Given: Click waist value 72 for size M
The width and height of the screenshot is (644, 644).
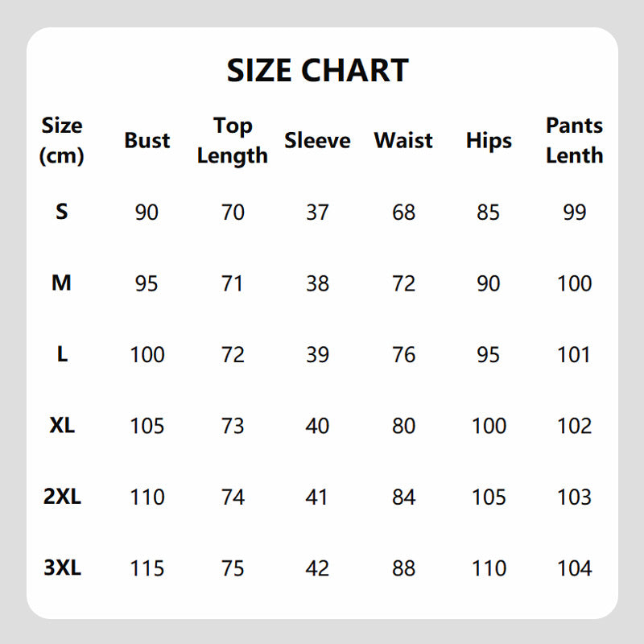Looking at the screenshot, I should pyautogui.click(x=403, y=283).
